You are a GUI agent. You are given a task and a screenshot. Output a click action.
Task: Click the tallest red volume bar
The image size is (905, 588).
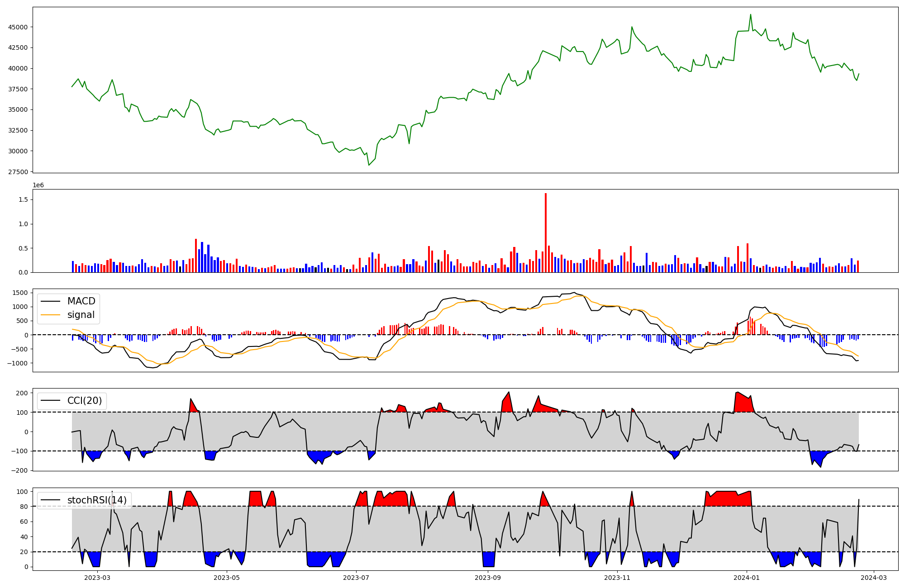(x=546, y=233)
